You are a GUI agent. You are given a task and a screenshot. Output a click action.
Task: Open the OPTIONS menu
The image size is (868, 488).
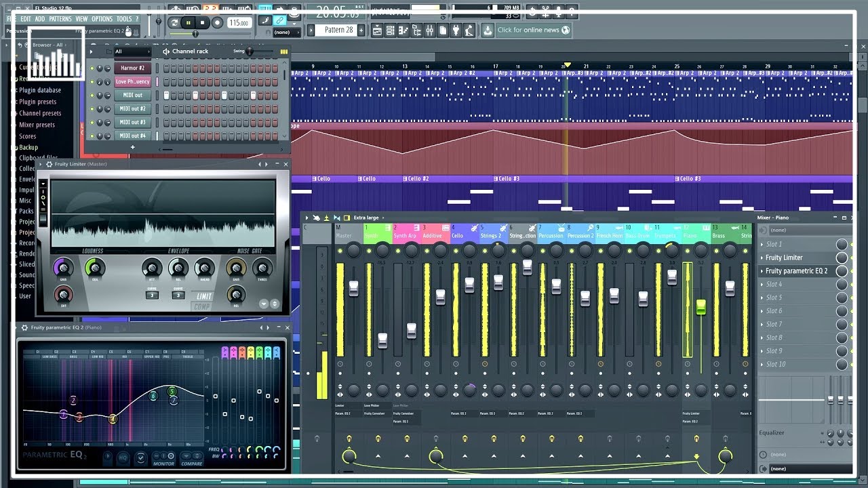pos(102,19)
